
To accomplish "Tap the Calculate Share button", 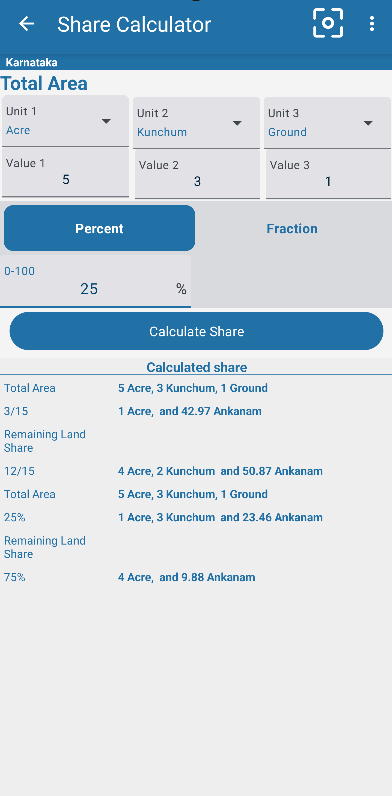I will [197, 331].
